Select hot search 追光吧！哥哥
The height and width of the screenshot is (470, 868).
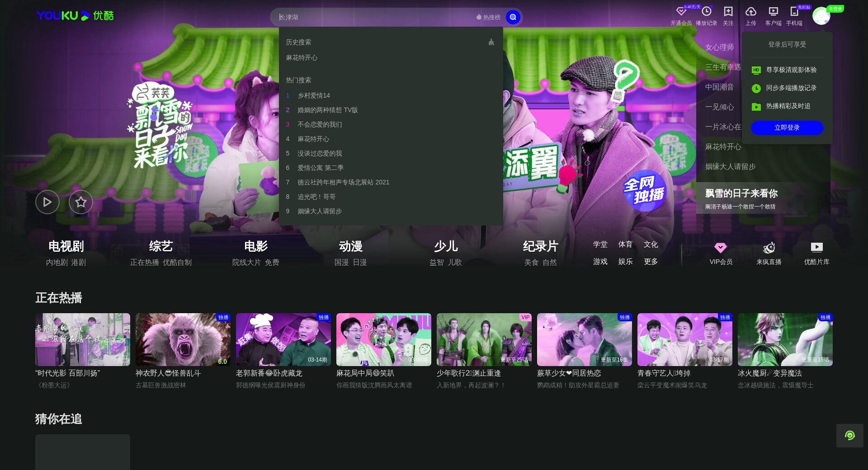pyautogui.click(x=316, y=197)
